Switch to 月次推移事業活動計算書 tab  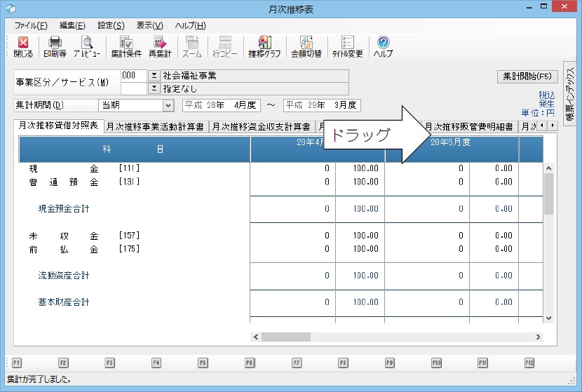pos(156,127)
